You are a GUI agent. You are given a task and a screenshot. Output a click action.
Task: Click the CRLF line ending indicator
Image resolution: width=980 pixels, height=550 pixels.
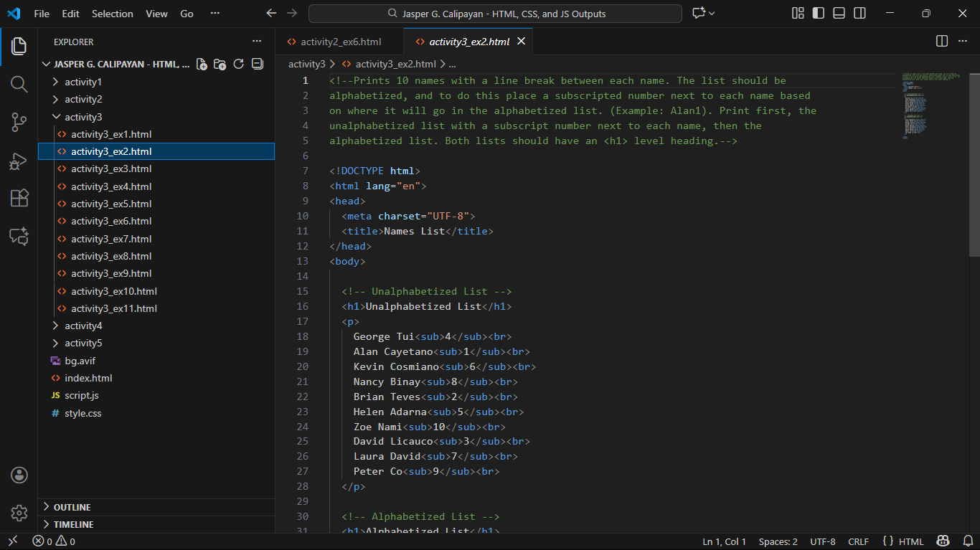858,541
